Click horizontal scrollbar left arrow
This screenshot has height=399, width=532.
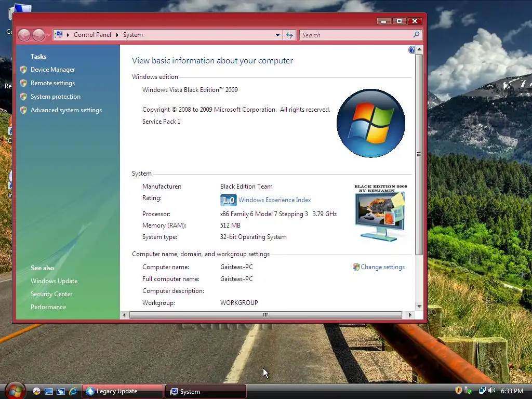[124, 315]
